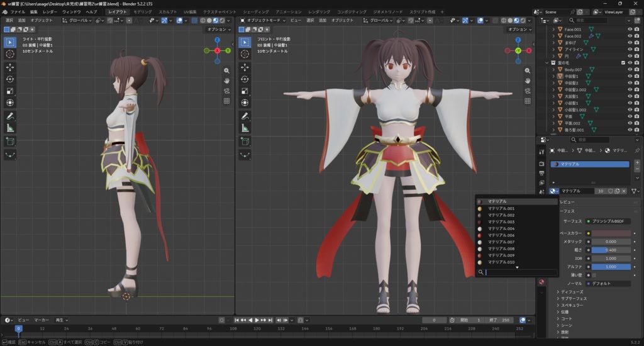Screen dimensions: 644x346
Task: Open the 再生 menu in timeline
Action: (x=62, y=320)
